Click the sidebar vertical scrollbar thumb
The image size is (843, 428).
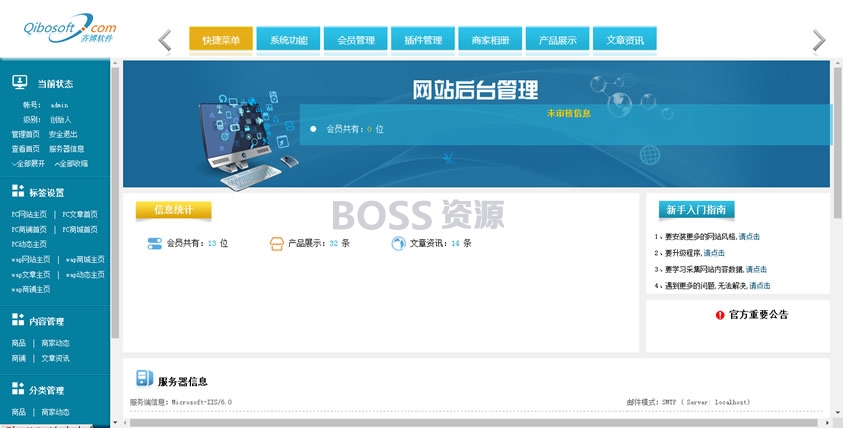pos(115,202)
